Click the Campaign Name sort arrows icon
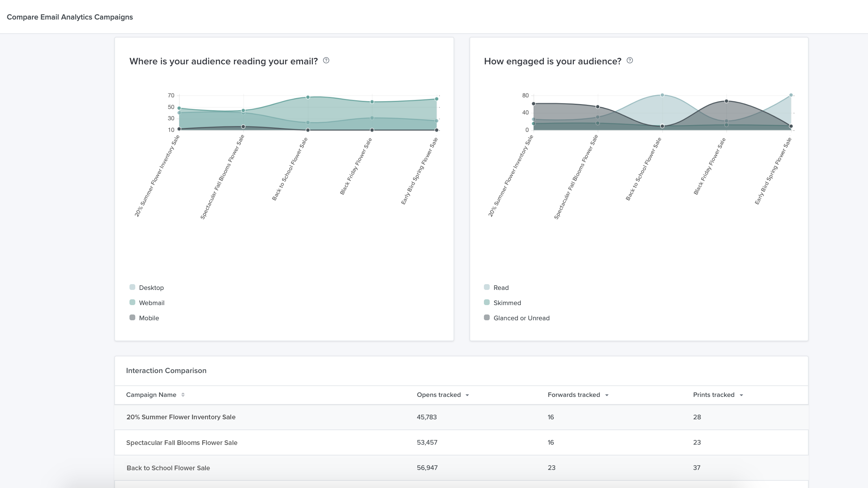The height and width of the screenshot is (488, 868). coord(183,395)
